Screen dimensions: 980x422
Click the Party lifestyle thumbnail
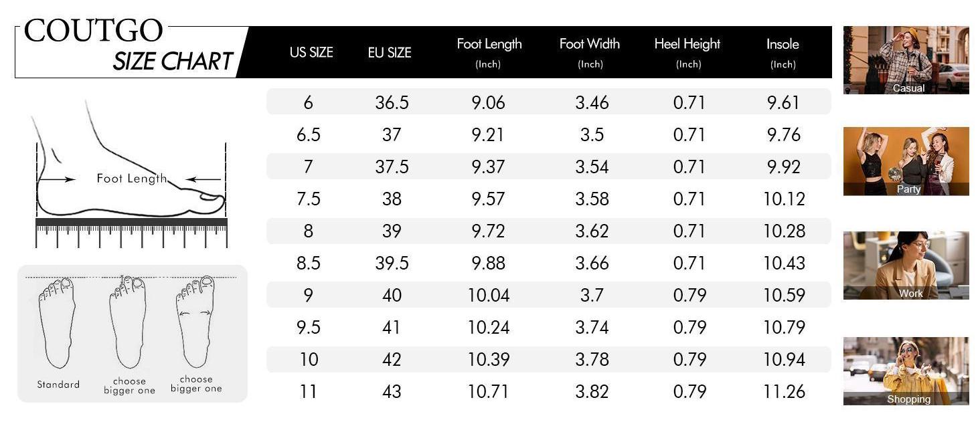point(906,161)
